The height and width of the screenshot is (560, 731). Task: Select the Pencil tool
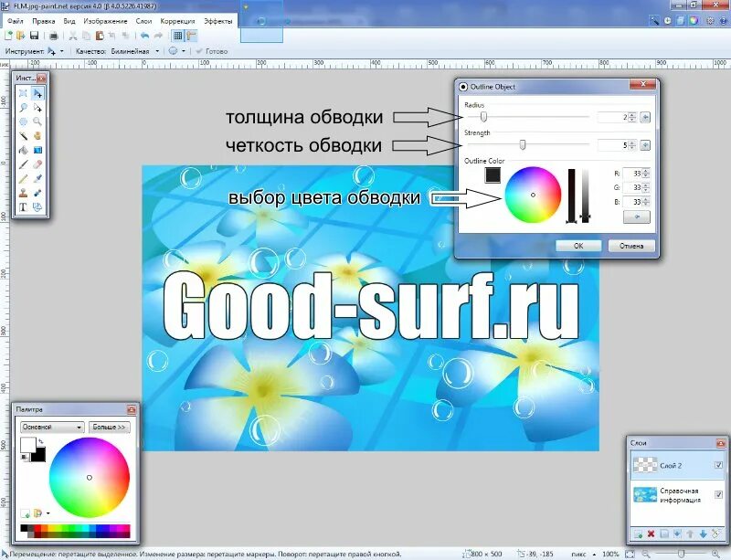[x=23, y=178]
